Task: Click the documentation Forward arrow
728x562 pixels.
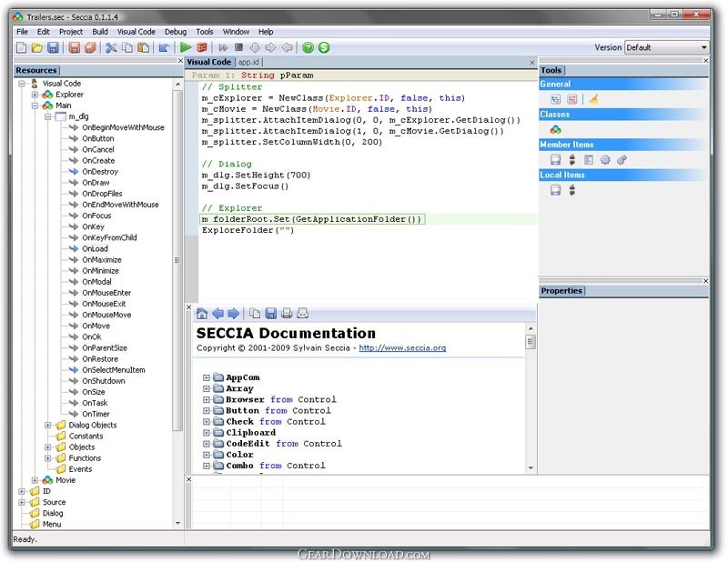Action: tap(234, 314)
